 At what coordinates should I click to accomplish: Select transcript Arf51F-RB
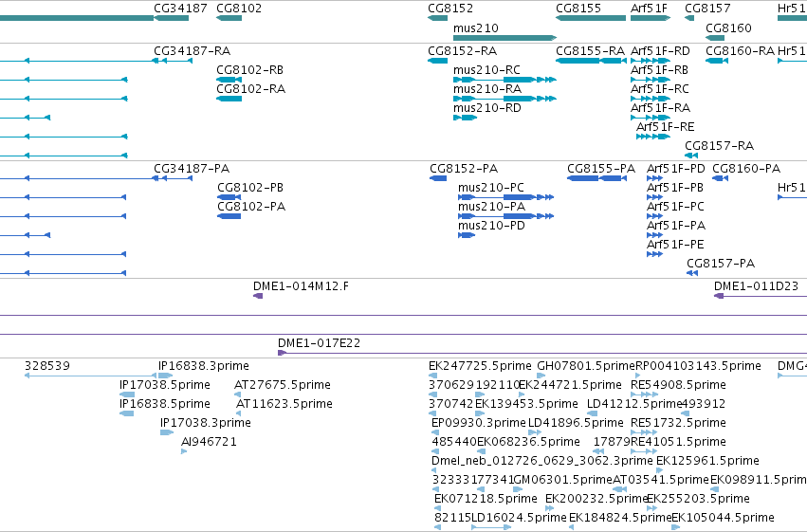[659, 70]
